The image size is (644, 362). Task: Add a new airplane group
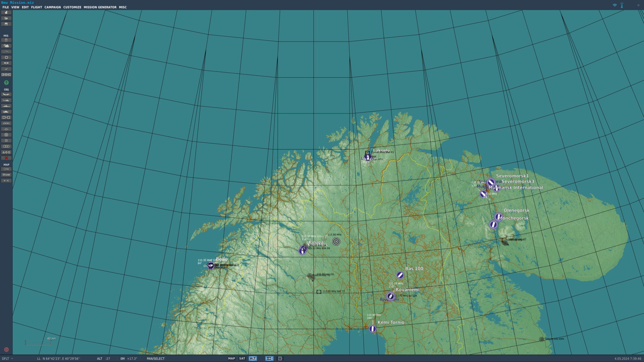coord(6,94)
